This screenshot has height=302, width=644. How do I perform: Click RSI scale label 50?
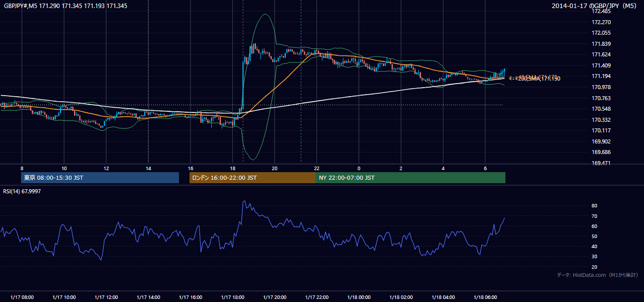pos(594,236)
